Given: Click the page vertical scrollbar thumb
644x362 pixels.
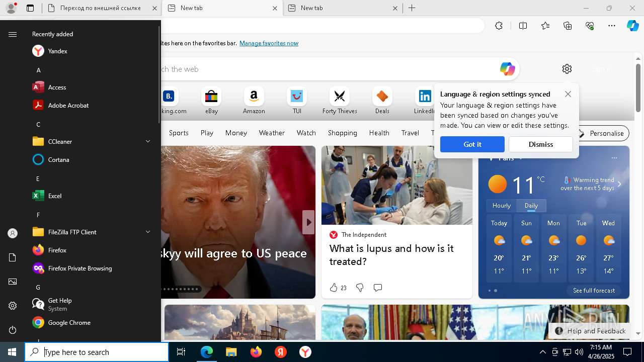Looking at the screenshot, I should coord(638,88).
